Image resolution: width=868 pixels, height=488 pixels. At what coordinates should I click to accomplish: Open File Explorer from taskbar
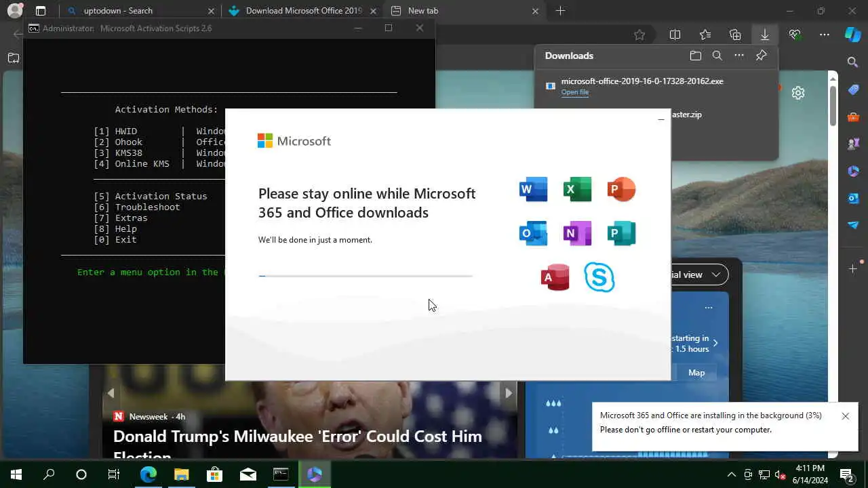[x=181, y=474]
